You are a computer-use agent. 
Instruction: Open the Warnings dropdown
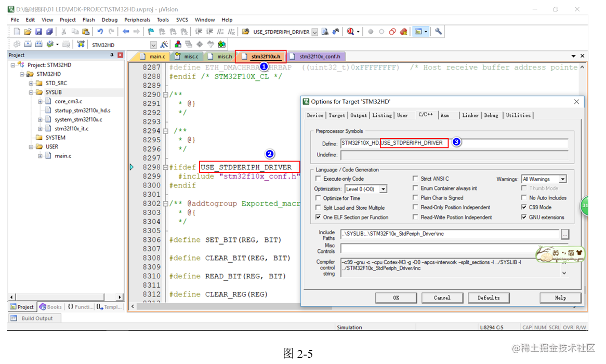coord(563,179)
